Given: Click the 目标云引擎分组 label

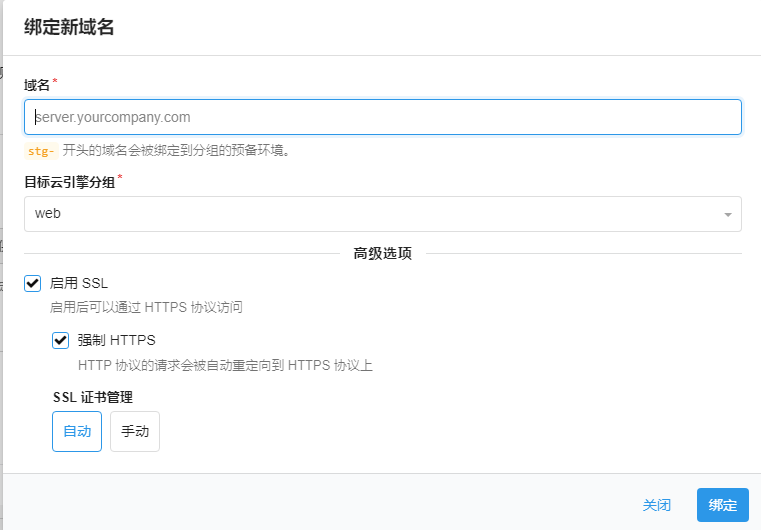Looking at the screenshot, I should click(x=70, y=182).
